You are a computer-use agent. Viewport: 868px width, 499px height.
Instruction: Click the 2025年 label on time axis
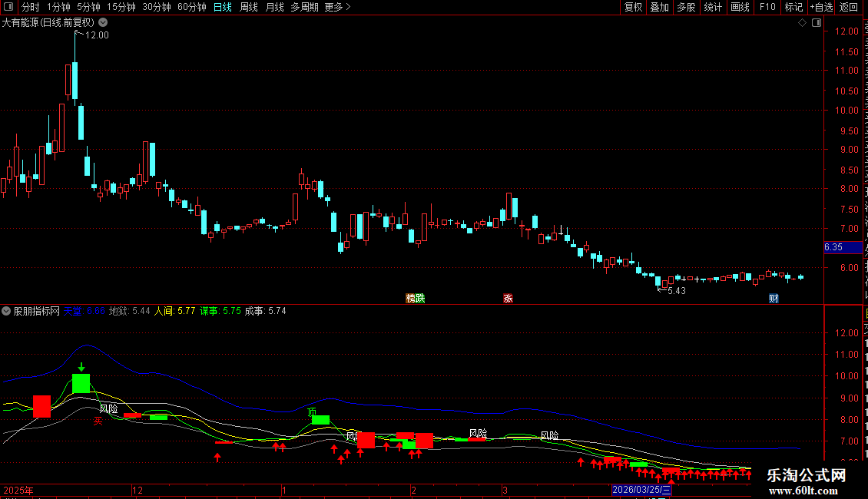click(18, 490)
